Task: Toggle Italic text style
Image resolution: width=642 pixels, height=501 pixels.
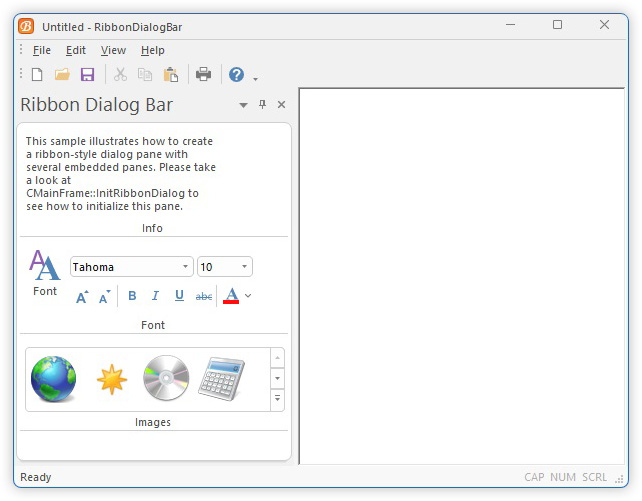Action: (155, 296)
